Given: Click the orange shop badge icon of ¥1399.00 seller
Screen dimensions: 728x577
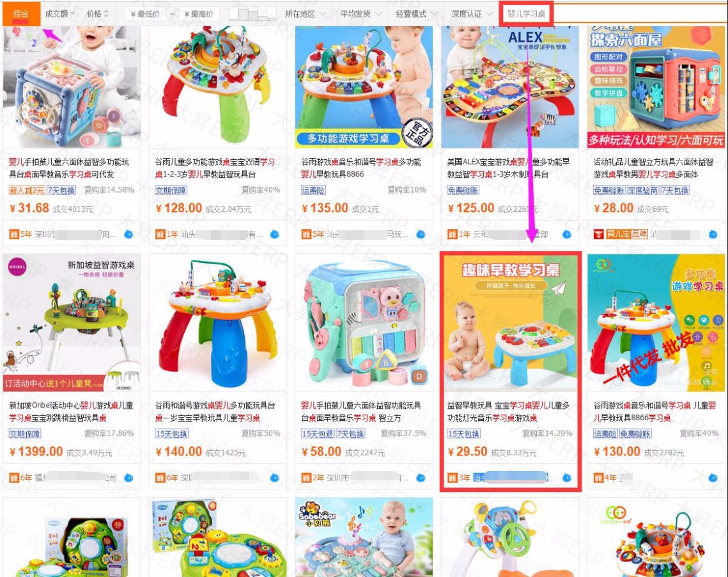Looking at the screenshot, I should pyautogui.click(x=14, y=478).
